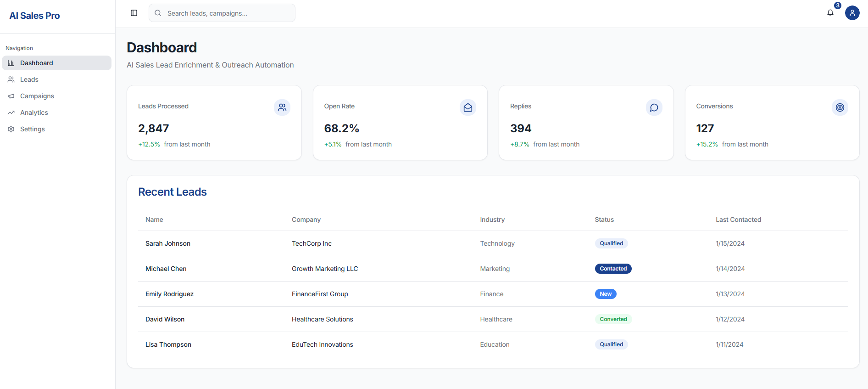The width and height of the screenshot is (868, 389).
Task: Go to Campaigns in the sidebar
Action: point(37,96)
